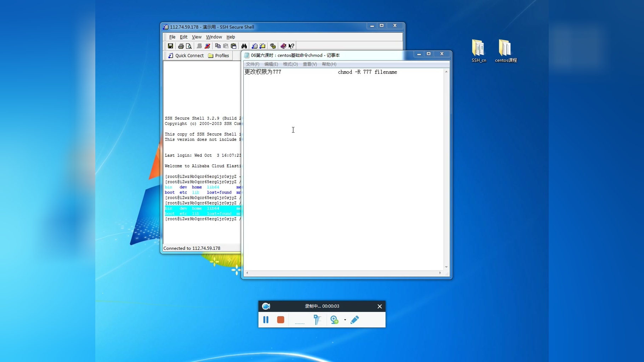Open SSH View menu
The height and width of the screenshot is (362, 644).
[x=197, y=37]
